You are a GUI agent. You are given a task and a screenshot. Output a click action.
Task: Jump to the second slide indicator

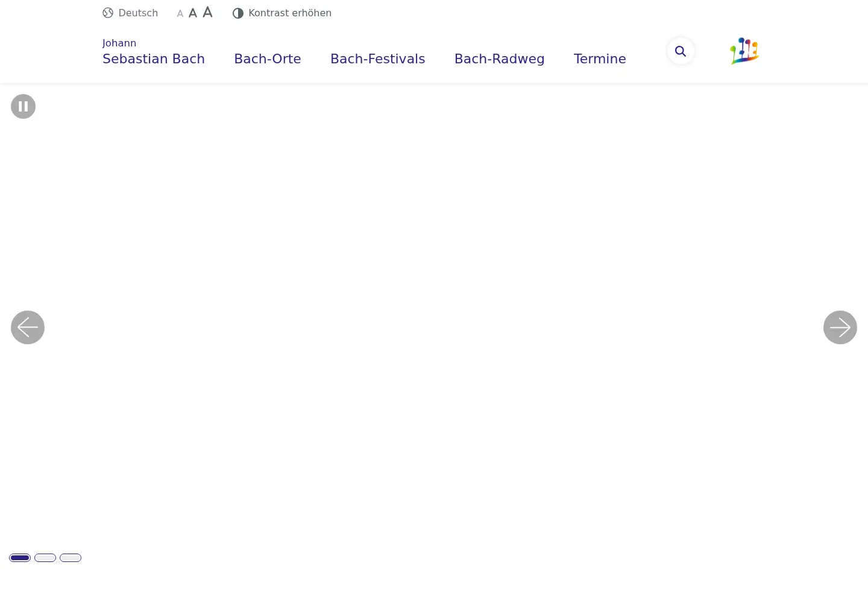[x=45, y=558]
